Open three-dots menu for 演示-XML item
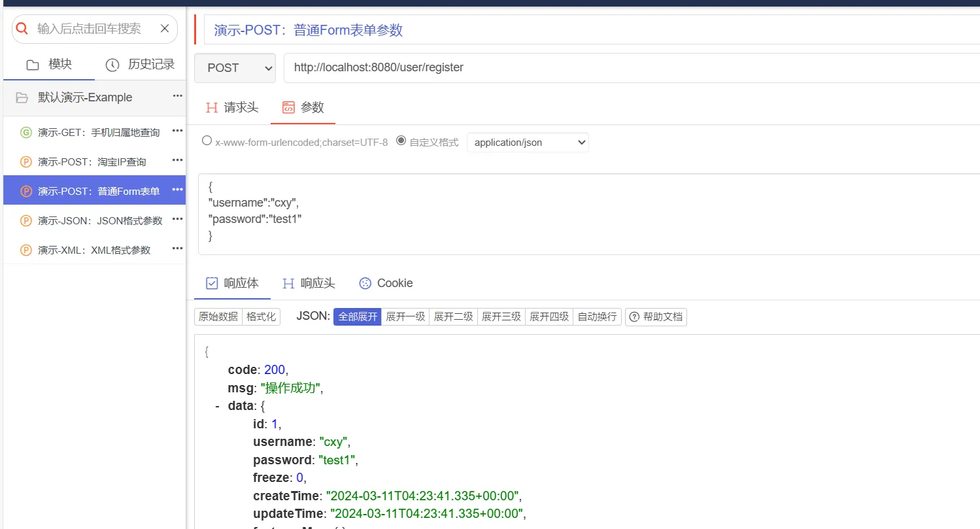 177,248
